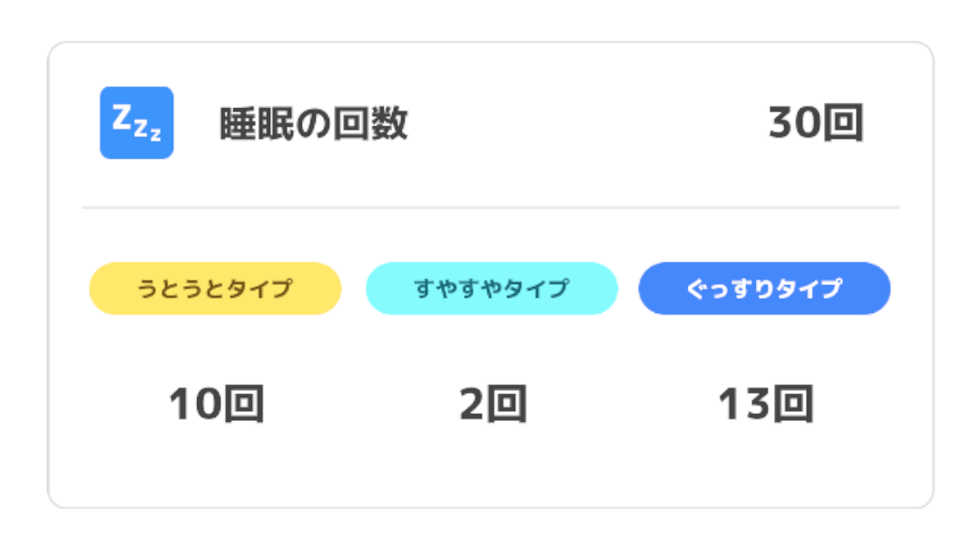980x540 pixels.
Task: Click the 睡眠 characters in the heading
Action: (257, 123)
